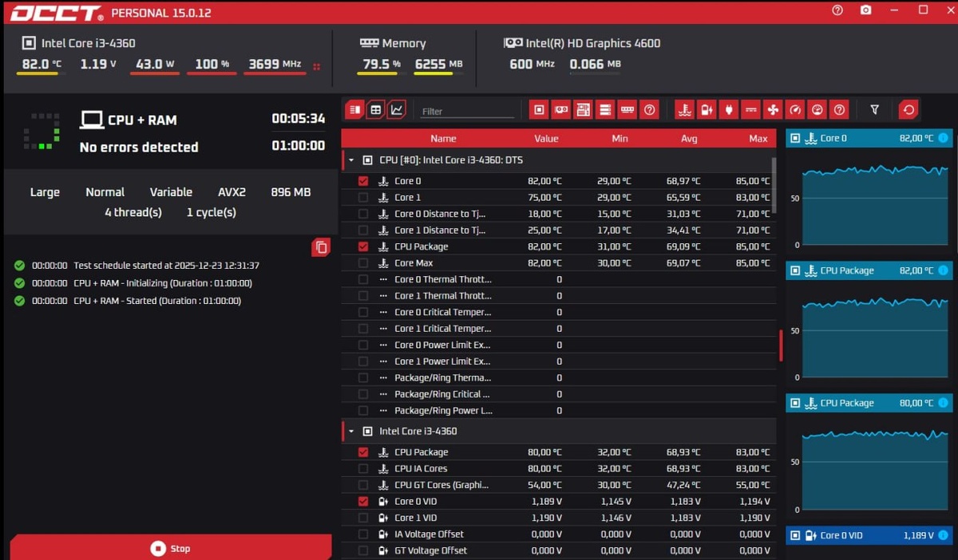
Task: Open help from the title bar question mark
Action: (837, 10)
